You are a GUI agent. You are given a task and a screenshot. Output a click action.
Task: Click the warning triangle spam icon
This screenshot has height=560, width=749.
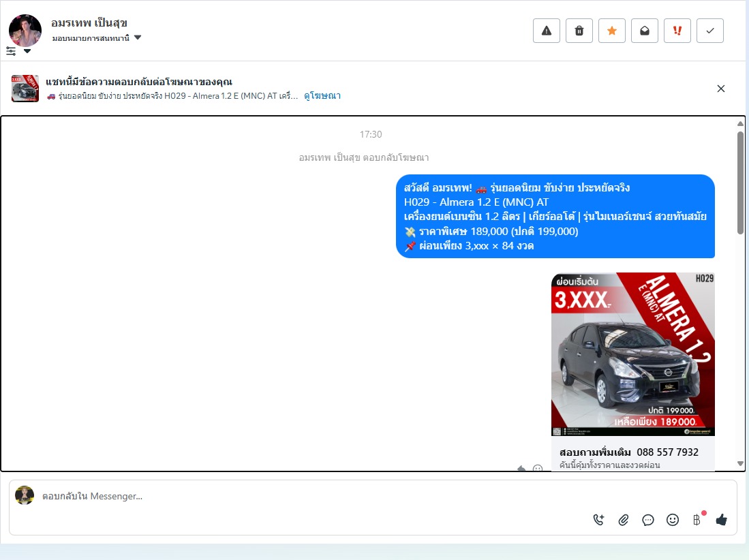[x=547, y=31]
